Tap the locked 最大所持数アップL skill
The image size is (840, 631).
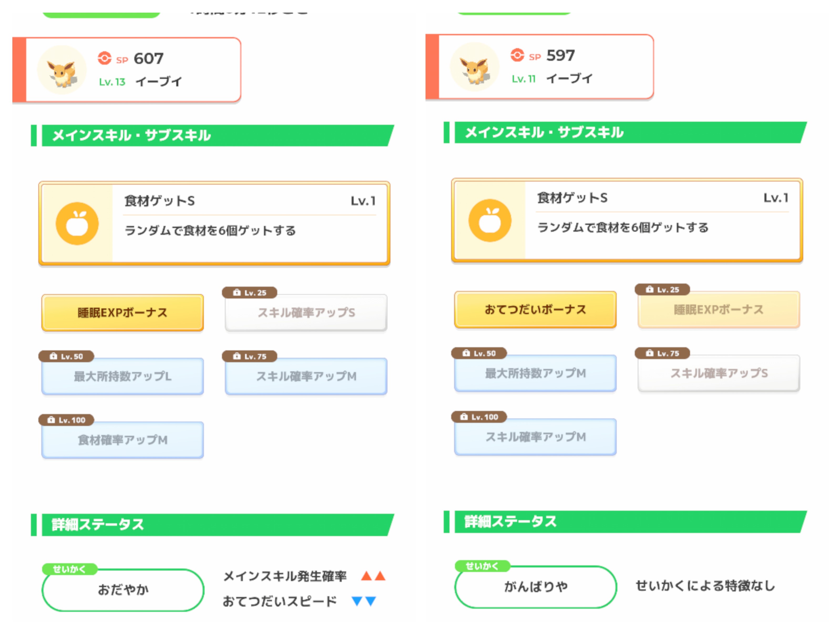[123, 376]
